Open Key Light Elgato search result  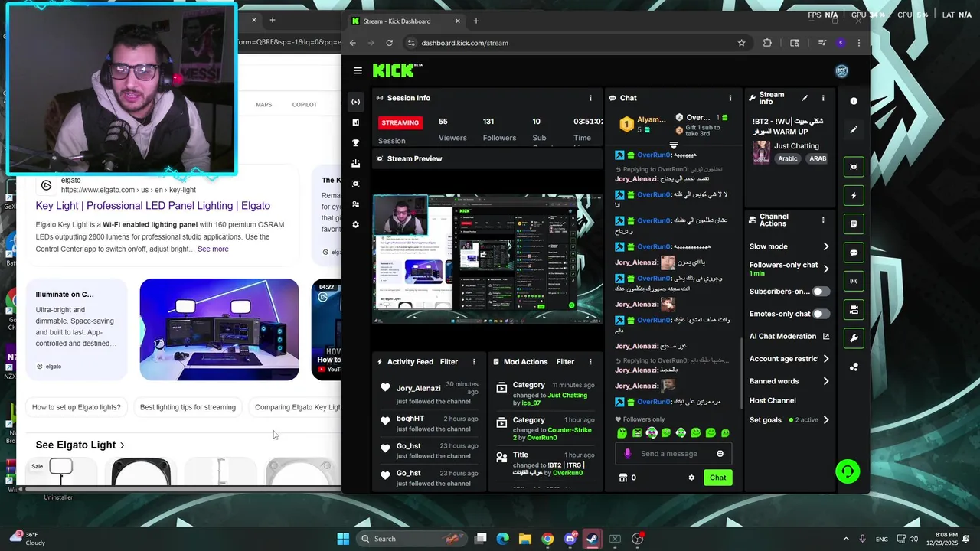pos(152,206)
